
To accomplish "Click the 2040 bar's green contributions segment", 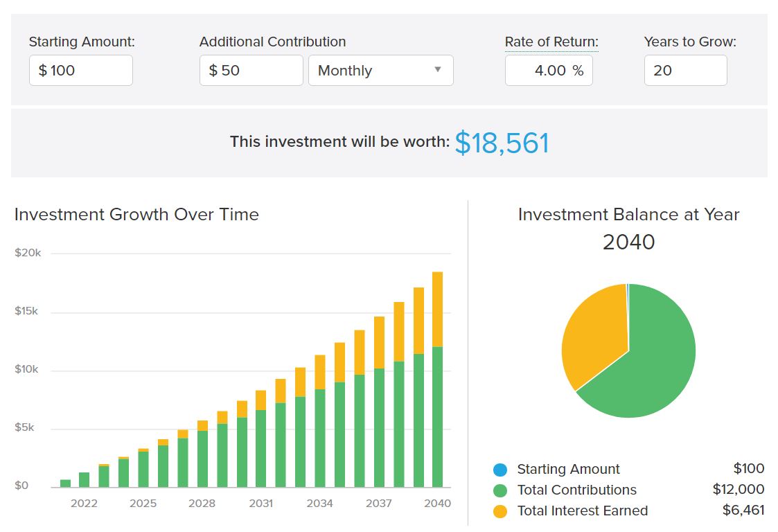I will pos(437,416).
